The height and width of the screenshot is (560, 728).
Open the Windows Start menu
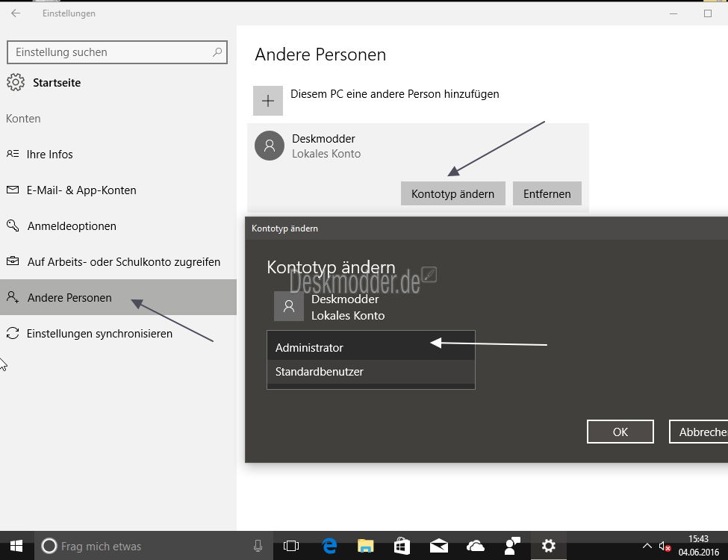[x=16, y=546]
